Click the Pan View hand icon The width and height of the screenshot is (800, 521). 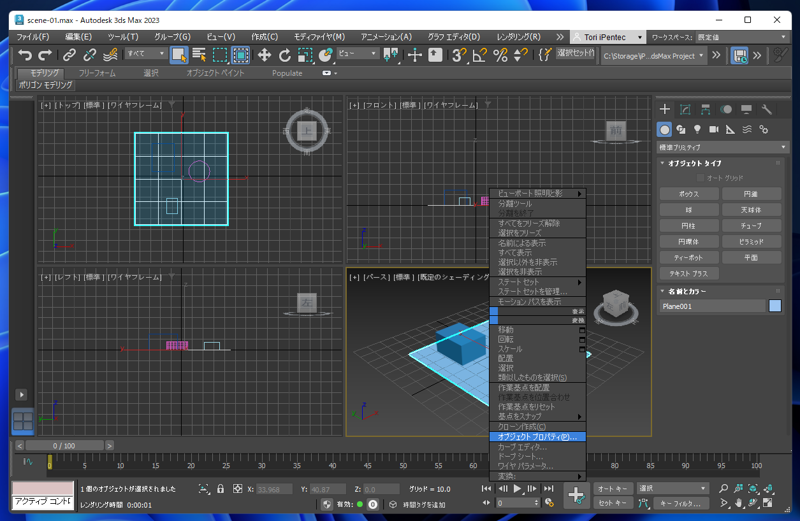(x=738, y=503)
